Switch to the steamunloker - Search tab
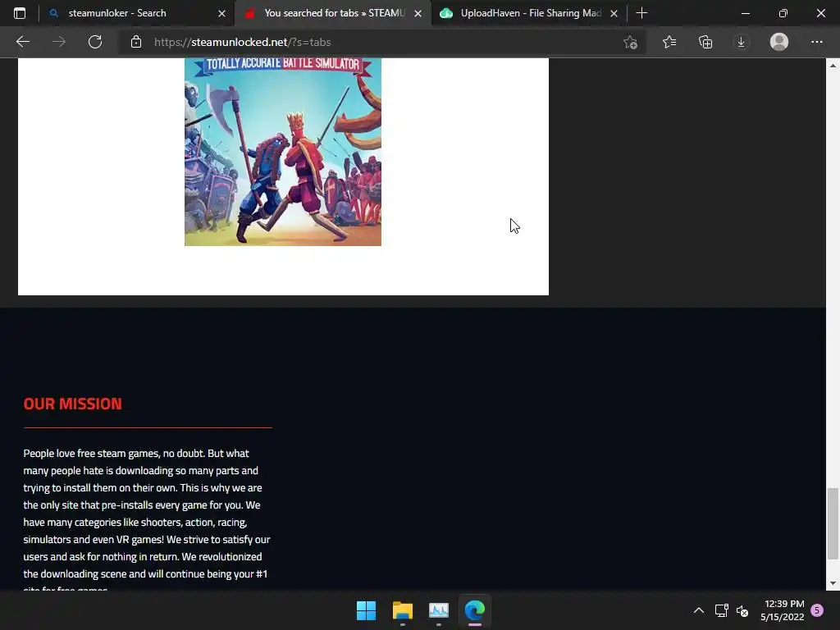Image resolution: width=840 pixels, height=630 pixels. tap(137, 13)
